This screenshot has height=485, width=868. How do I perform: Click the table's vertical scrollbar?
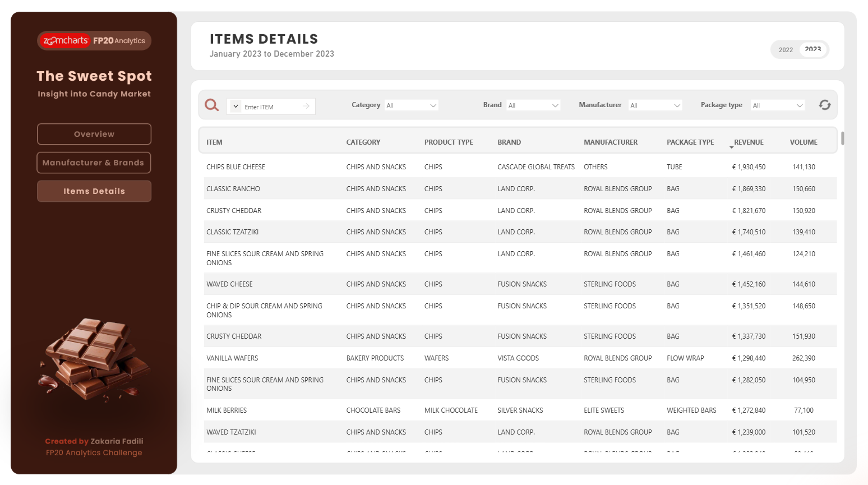[842, 138]
